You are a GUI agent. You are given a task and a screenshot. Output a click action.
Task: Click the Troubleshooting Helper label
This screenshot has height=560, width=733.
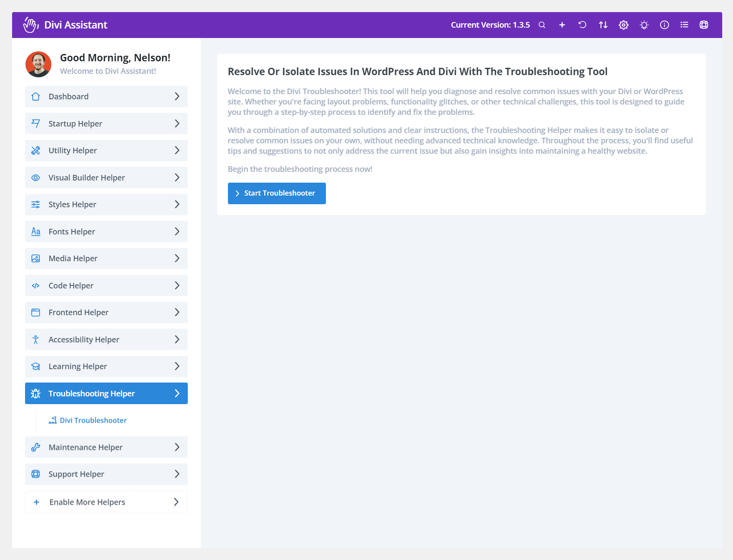92,393
